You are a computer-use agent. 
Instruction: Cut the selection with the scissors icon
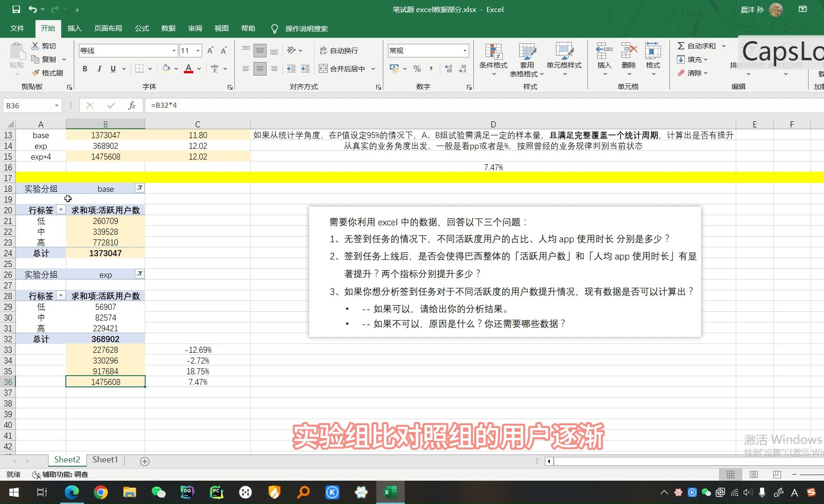point(35,46)
